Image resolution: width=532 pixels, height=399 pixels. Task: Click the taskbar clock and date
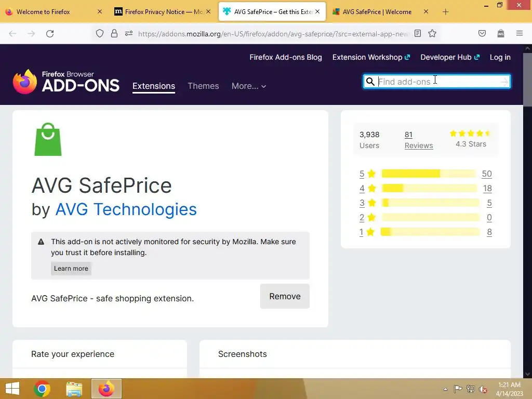(x=509, y=389)
